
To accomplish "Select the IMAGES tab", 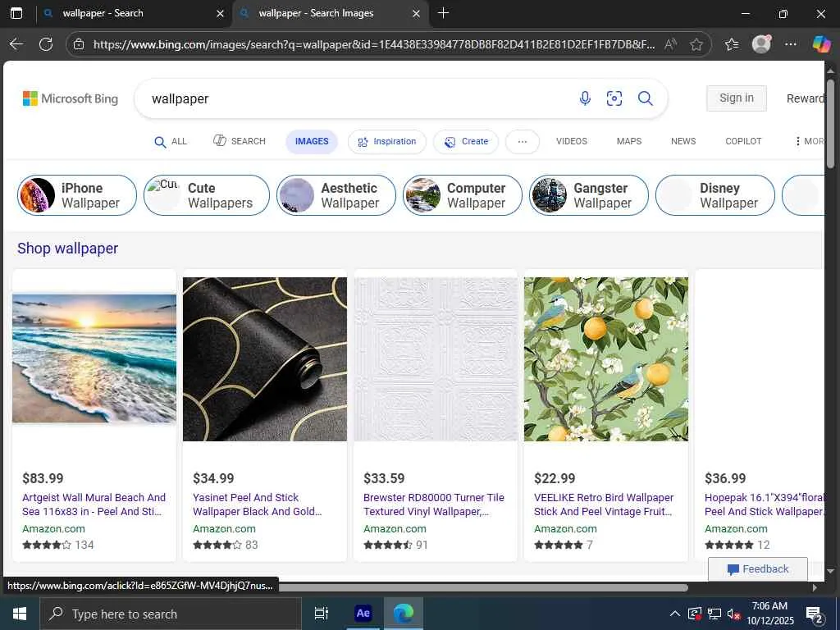I will tap(312, 141).
